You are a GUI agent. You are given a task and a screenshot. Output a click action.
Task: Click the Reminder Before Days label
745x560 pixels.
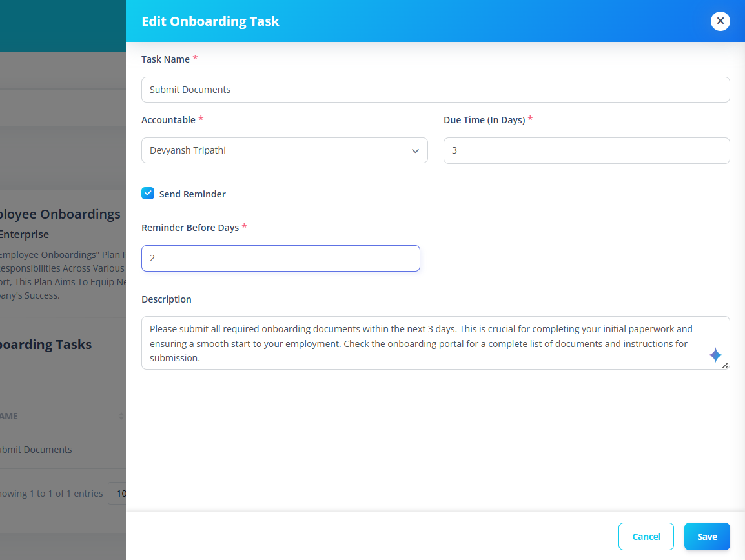(190, 228)
